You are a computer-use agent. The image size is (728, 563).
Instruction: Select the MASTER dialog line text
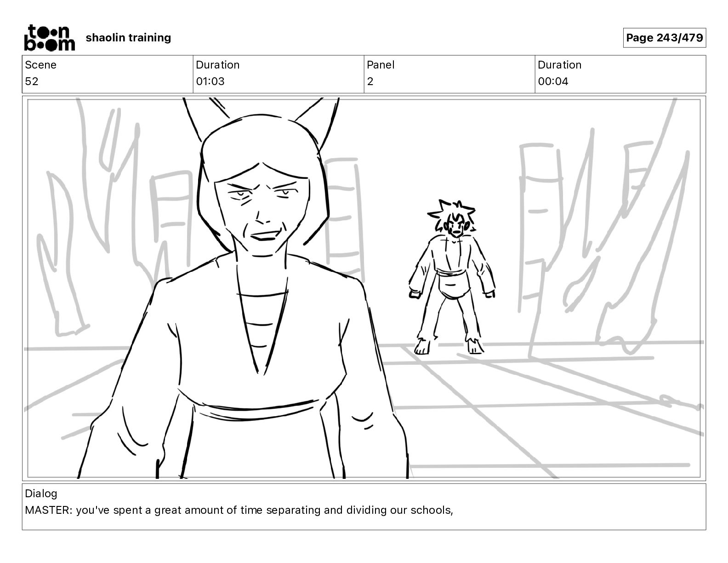[x=239, y=510]
